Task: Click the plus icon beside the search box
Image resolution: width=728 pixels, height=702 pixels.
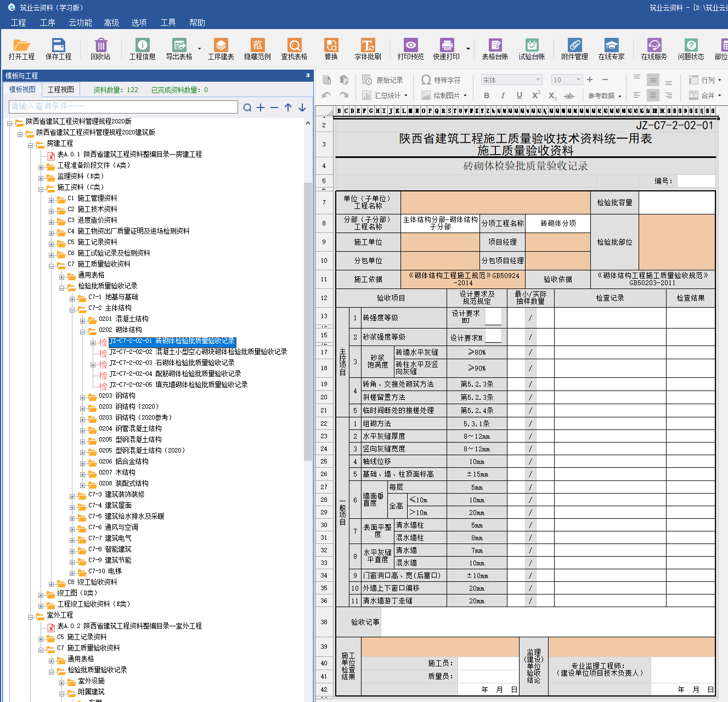Action: (261, 107)
